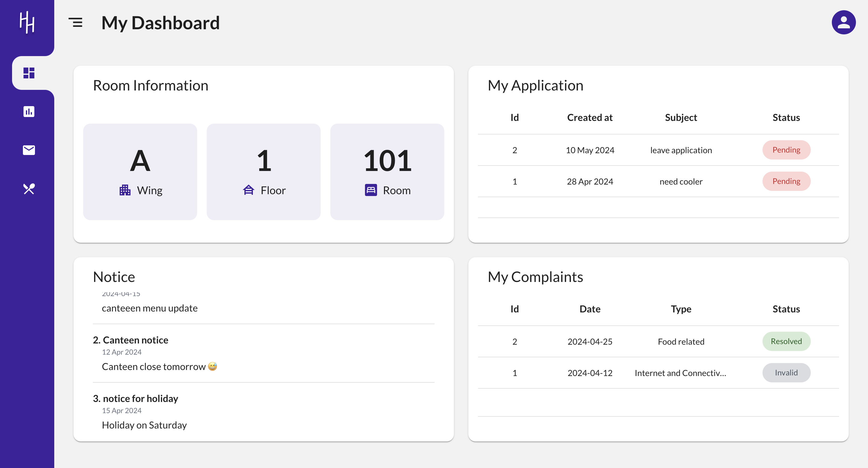This screenshot has height=468, width=868.
Task: Click the Created at column header
Action: (x=589, y=117)
